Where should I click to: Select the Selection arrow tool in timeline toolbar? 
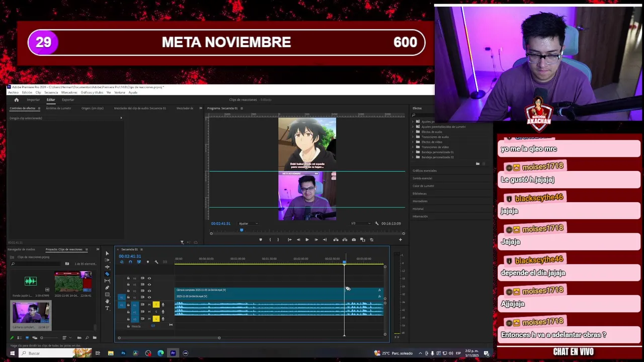(x=107, y=253)
